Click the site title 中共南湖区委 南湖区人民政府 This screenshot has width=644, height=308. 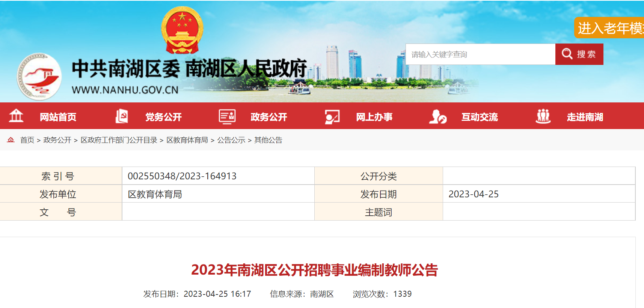(x=190, y=69)
